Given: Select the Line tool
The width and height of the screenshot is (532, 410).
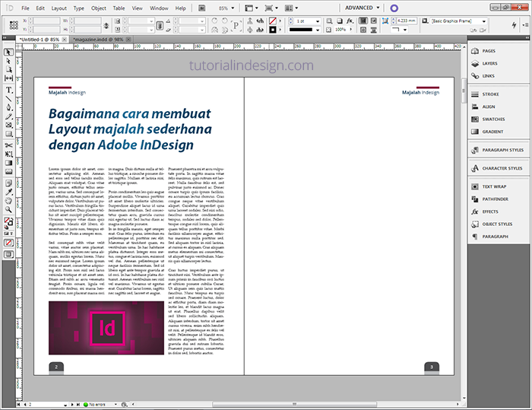Looking at the screenshot, I should tap(9, 99).
